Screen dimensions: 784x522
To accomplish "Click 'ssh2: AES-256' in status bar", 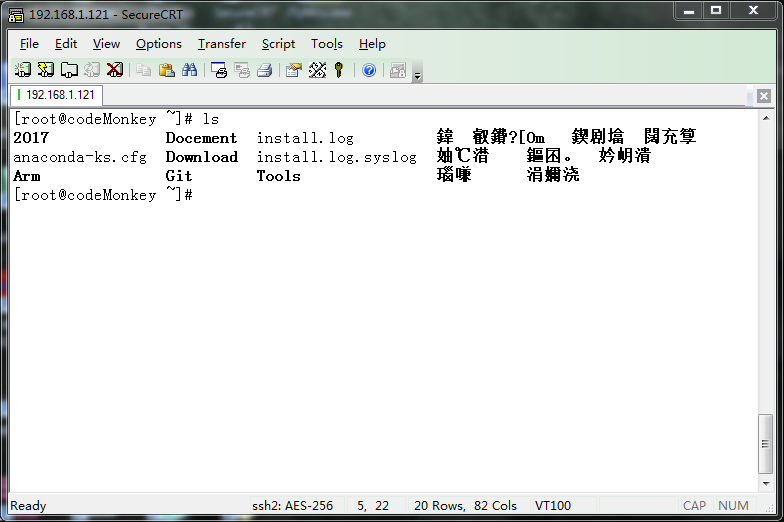I will point(292,506).
